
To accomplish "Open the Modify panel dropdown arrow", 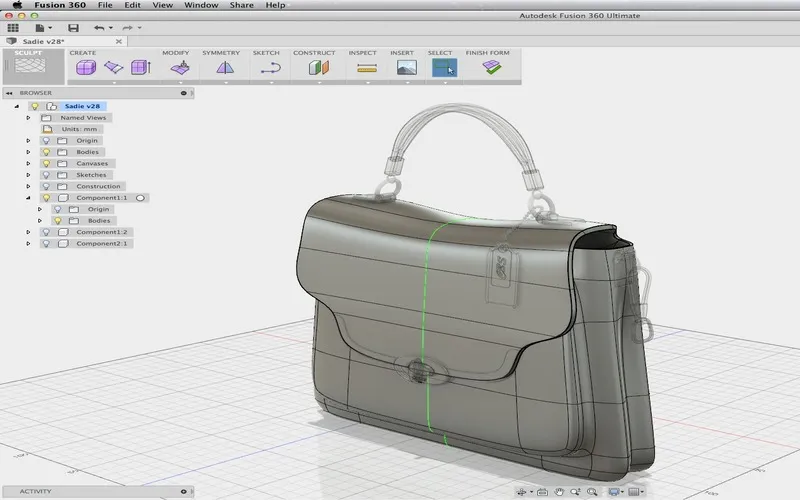I will [x=180, y=82].
